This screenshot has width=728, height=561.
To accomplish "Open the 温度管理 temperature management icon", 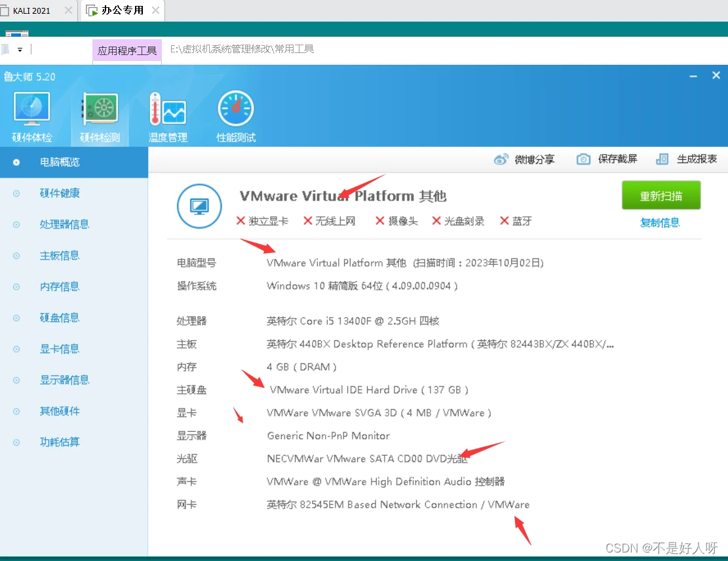I will (x=168, y=109).
